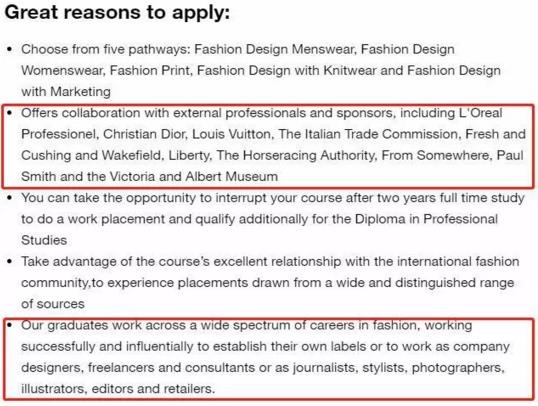This screenshot has height=406, width=538.
Task: Click 'Diploma in Professional' text
Action: (x=426, y=219)
